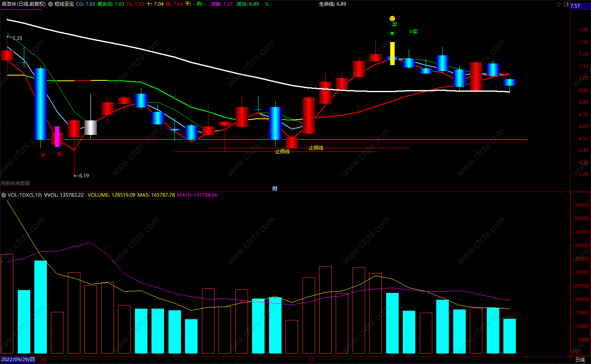Click the 短线至宝 indicator name

64,4
